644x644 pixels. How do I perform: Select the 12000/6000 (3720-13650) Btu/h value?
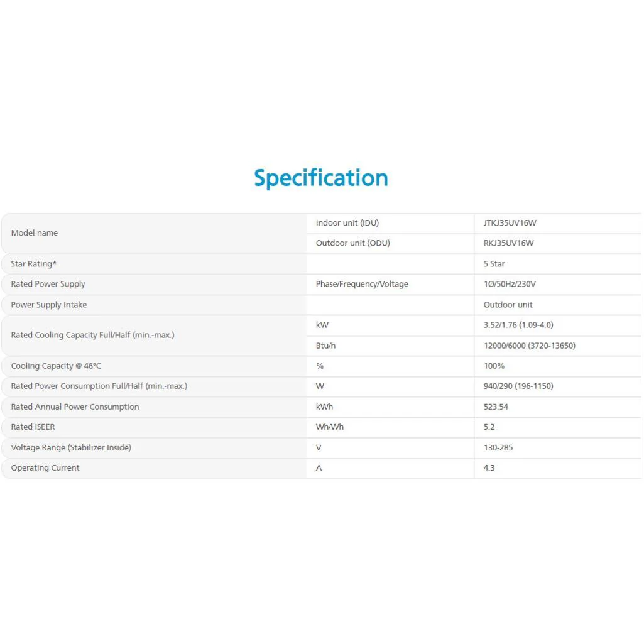(529, 346)
